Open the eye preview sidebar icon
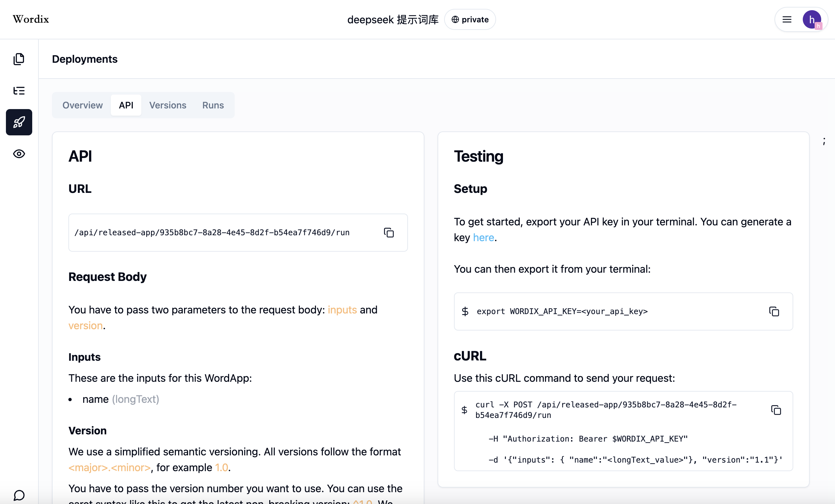The height and width of the screenshot is (504, 835). click(x=19, y=154)
